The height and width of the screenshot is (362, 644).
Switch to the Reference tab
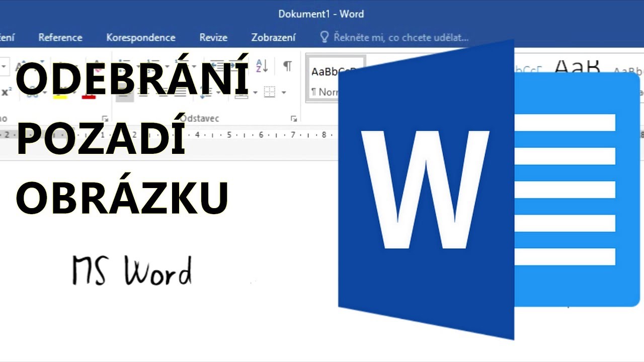pos(60,38)
